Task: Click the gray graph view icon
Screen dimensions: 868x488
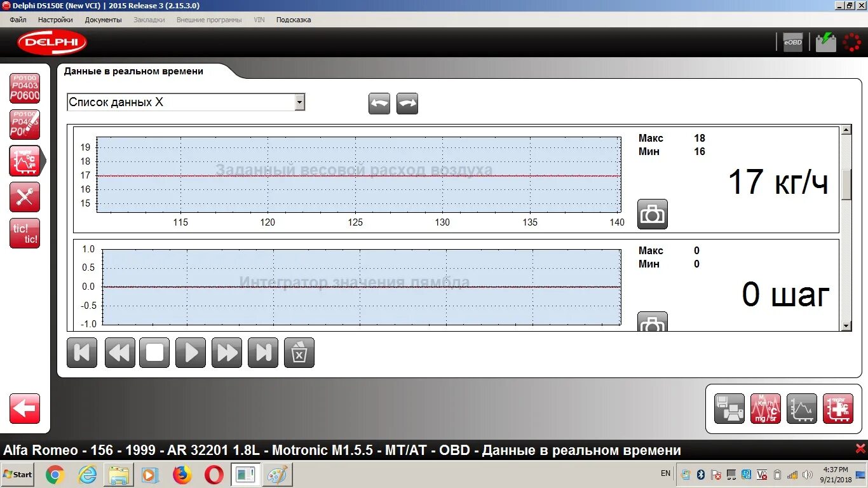Action: click(x=802, y=409)
